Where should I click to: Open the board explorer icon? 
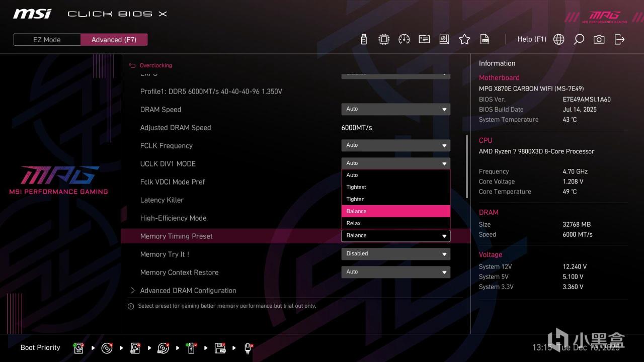tap(444, 39)
